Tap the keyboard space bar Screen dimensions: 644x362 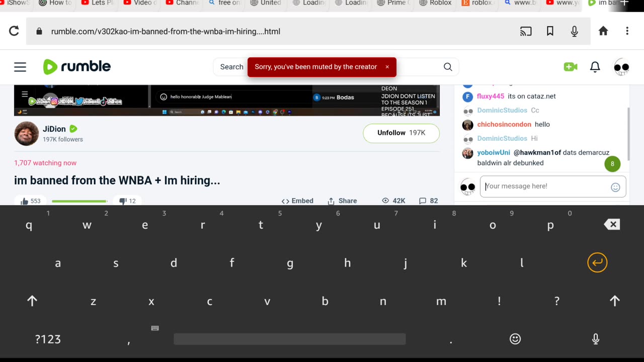coord(290,339)
